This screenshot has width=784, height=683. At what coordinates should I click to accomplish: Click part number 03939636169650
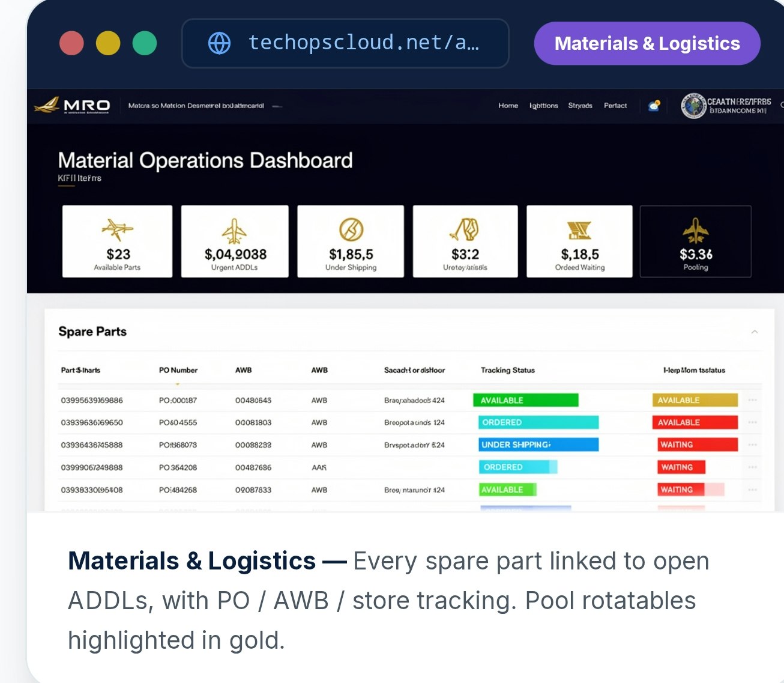[x=92, y=422]
